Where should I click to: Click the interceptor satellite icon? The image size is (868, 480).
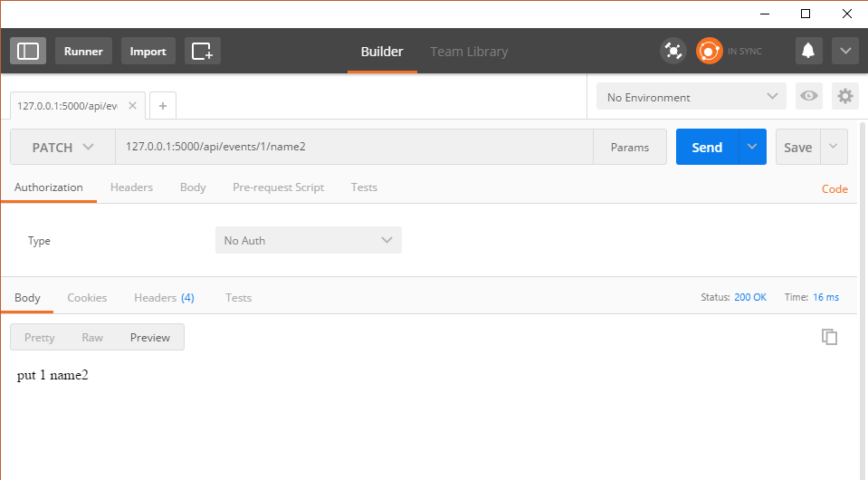click(673, 51)
